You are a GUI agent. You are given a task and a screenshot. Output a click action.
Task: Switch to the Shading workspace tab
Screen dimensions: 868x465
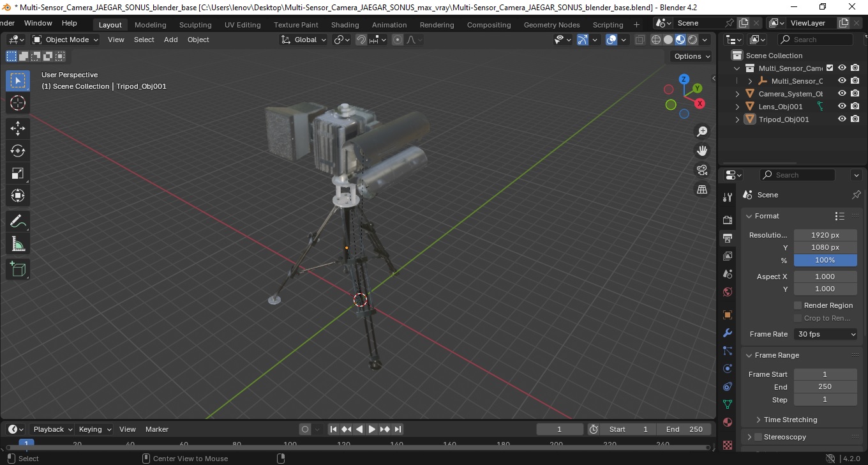(345, 25)
